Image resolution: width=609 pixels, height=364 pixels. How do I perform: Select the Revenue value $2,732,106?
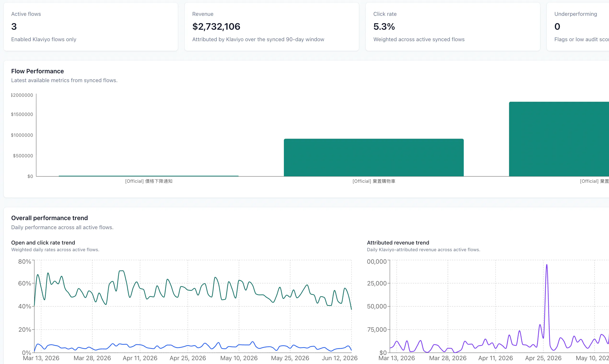click(216, 27)
